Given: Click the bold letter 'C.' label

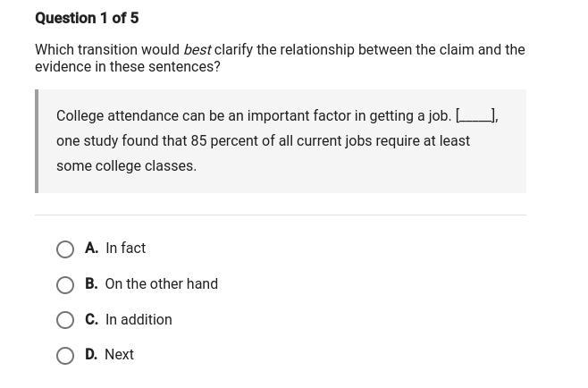Looking at the screenshot, I should point(91,320).
